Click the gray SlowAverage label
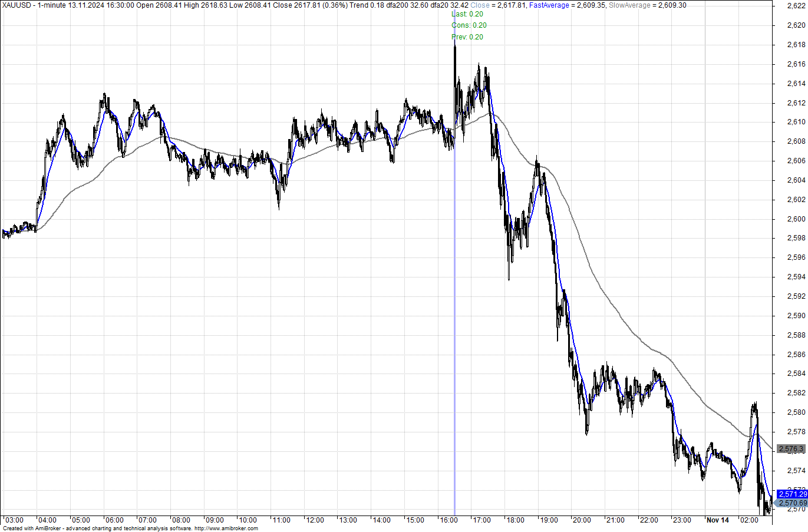Image resolution: width=808 pixels, height=532 pixels. (x=629, y=5)
